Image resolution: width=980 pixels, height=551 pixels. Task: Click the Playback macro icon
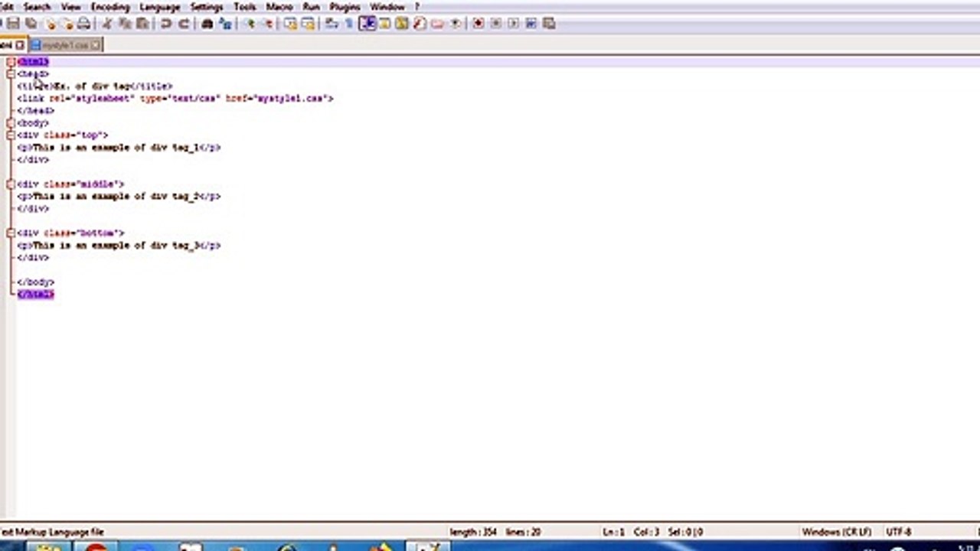pyautogui.click(x=513, y=24)
